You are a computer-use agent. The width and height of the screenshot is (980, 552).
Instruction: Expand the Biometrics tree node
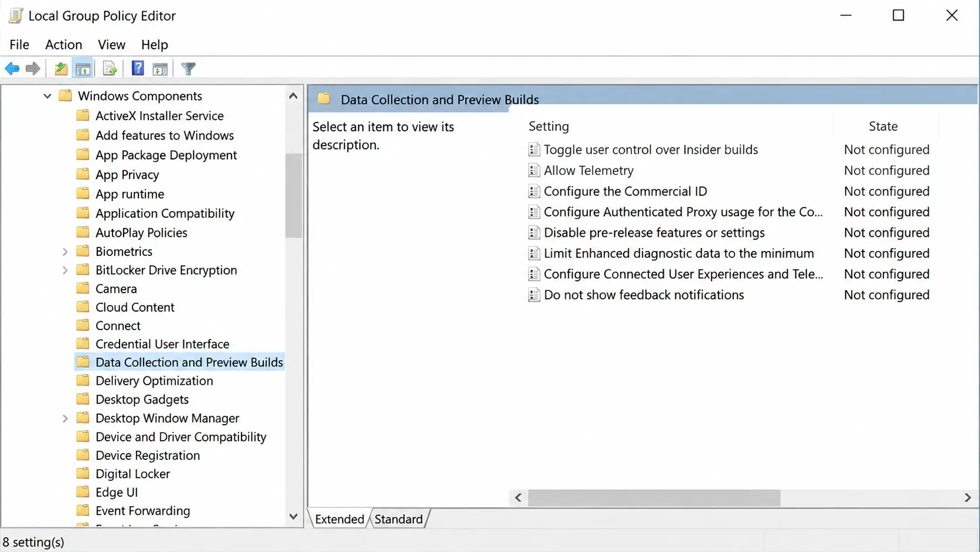[65, 252]
